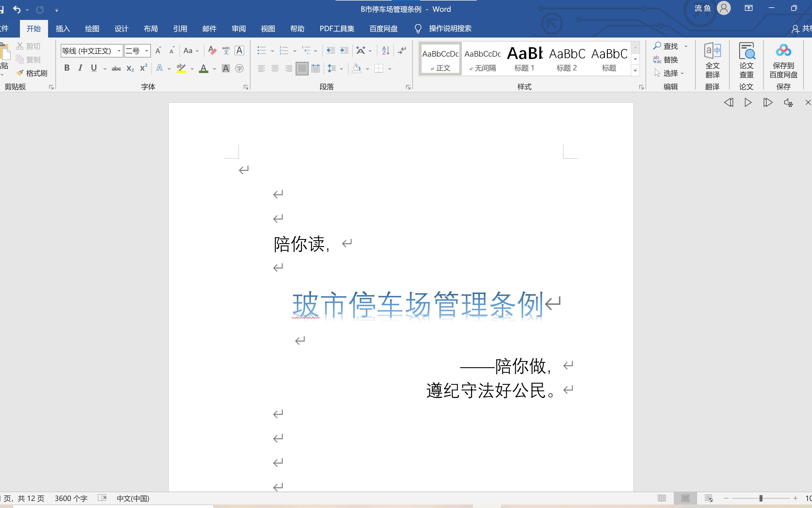Click the language 中文(中国) indicator
The image size is (812, 508).
pos(133,498)
